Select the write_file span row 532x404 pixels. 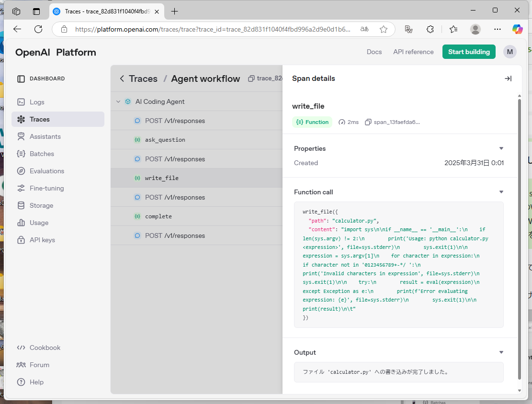[x=196, y=178]
